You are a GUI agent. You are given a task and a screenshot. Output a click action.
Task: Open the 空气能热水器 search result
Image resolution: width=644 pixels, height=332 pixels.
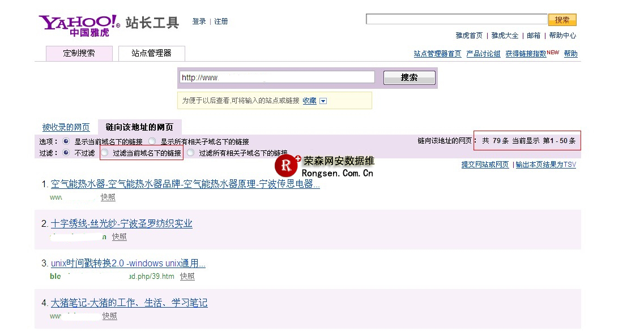185,184
